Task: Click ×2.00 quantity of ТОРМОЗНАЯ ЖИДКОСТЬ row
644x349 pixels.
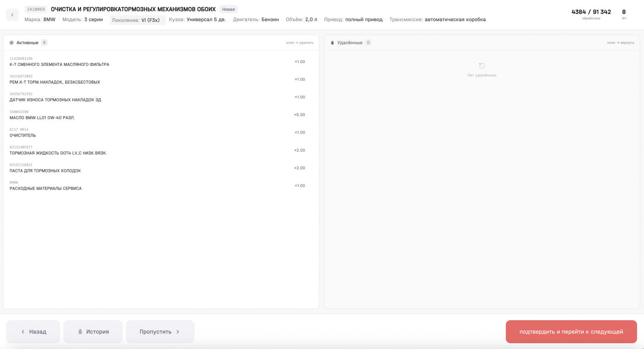Action: (x=299, y=150)
